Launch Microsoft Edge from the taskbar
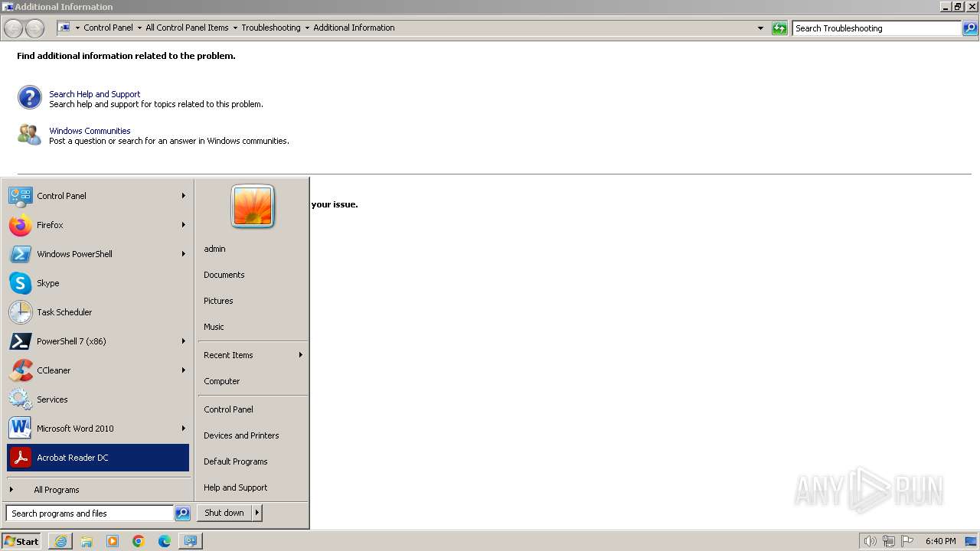 tap(165, 541)
